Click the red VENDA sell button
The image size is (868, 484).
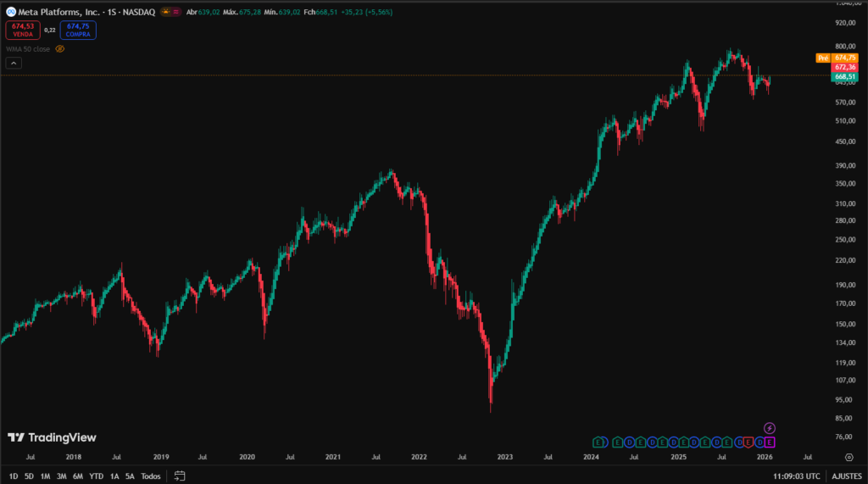point(21,30)
